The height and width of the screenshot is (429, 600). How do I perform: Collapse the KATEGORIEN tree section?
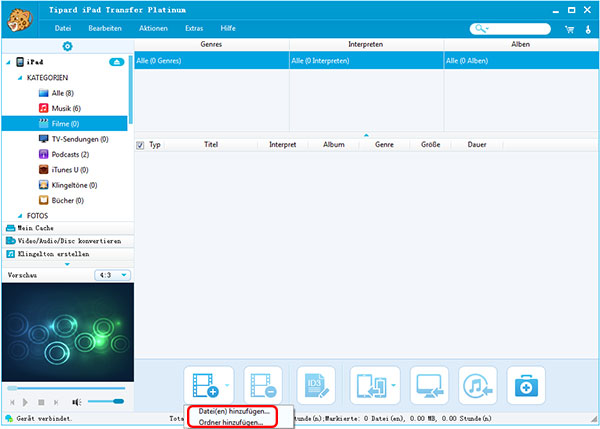coord(20,78)
